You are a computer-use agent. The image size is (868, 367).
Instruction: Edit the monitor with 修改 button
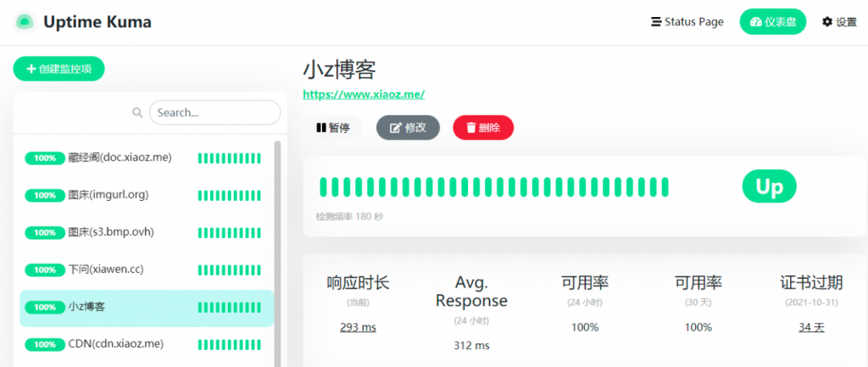pyautogui.click(x=408, y=128)
